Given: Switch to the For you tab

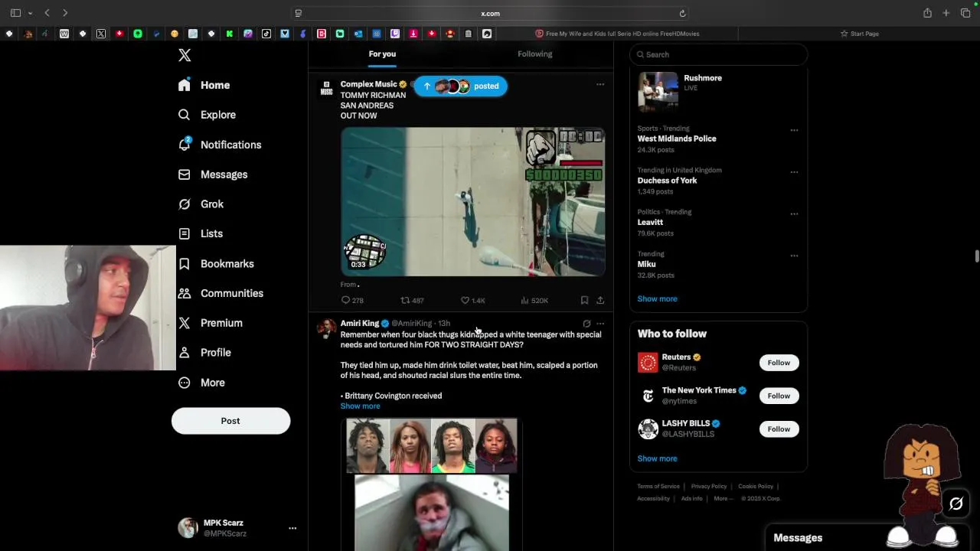Looking at the screenshot, I should point(382,54).
